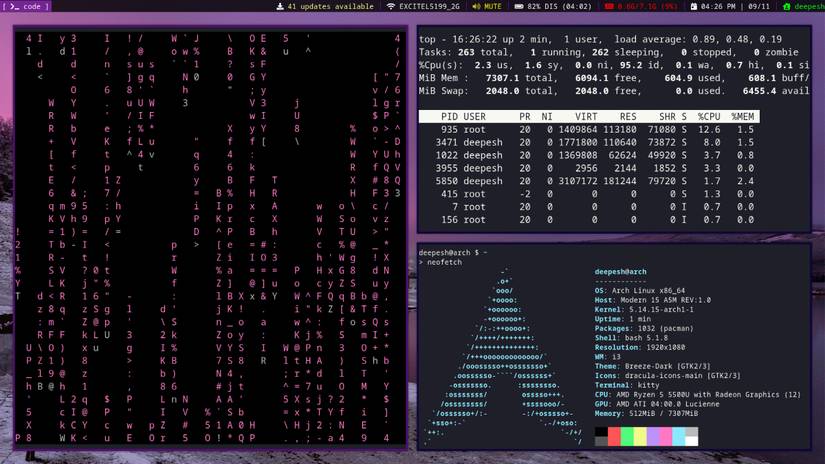Click the green neofetch color block
The image size is (825, 464).
point(627,437)
